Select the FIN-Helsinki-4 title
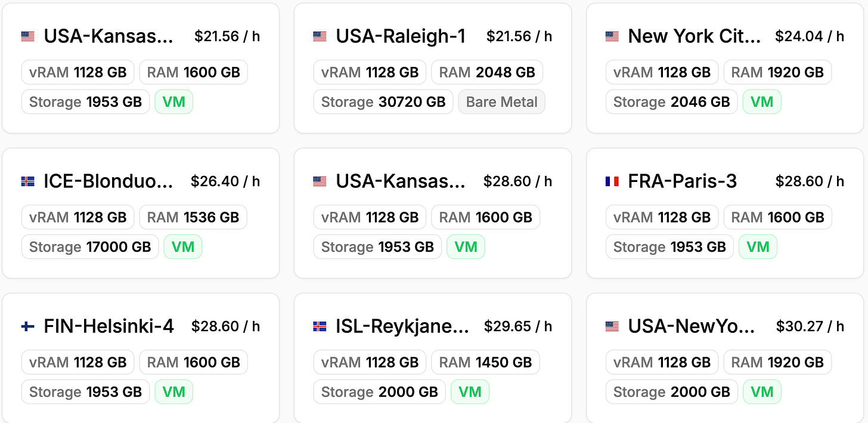The image size is (868, 423). click(108, 326)
